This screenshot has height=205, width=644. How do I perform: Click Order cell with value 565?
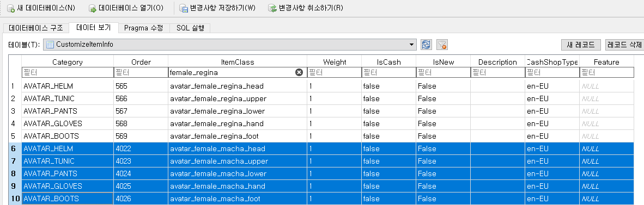[x=141, y=86]
